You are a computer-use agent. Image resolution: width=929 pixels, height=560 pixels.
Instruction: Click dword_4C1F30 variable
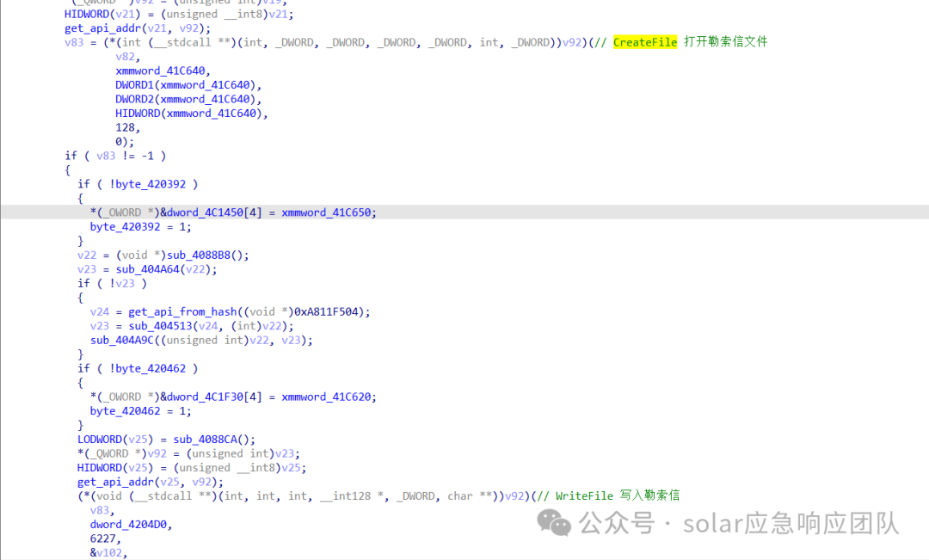[205, 397]
